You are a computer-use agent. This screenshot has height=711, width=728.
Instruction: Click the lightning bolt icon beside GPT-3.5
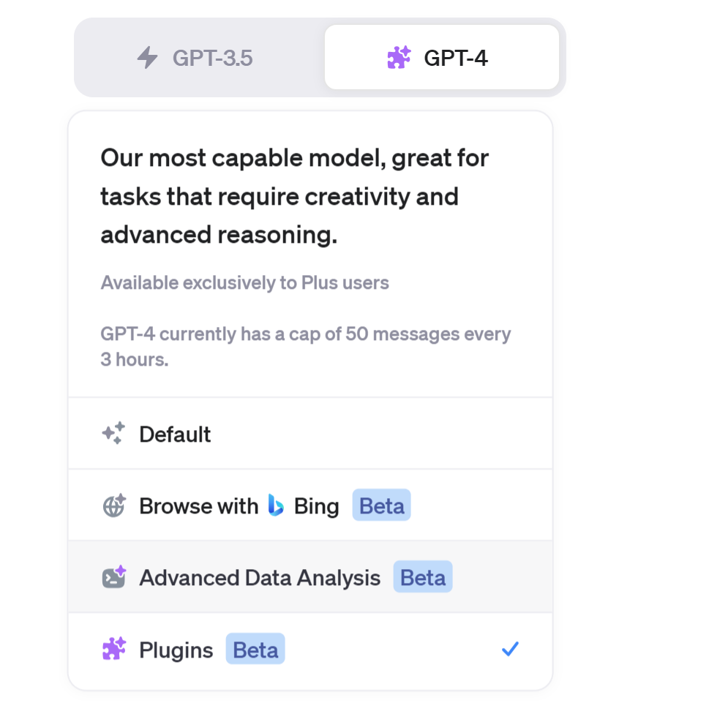148,58
